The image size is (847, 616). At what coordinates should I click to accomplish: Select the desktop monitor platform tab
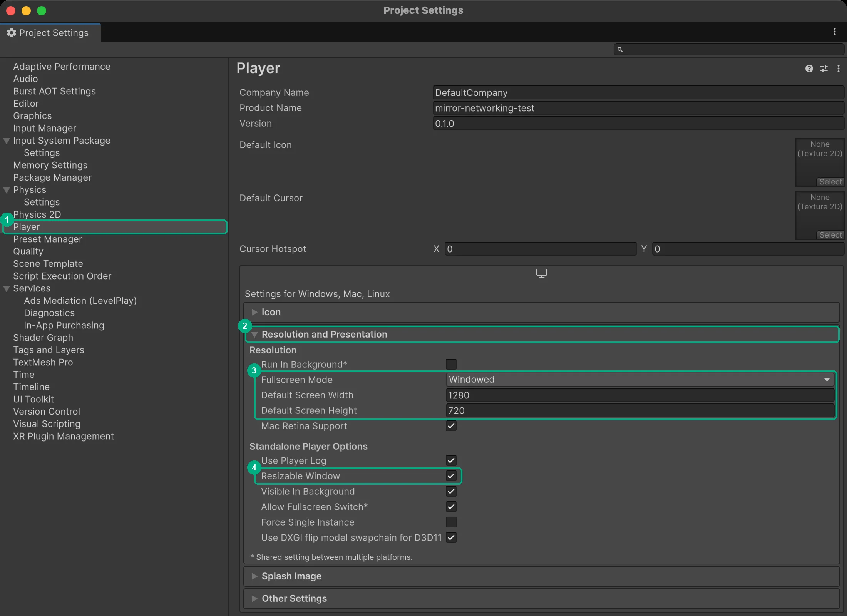tap(541, 273)
